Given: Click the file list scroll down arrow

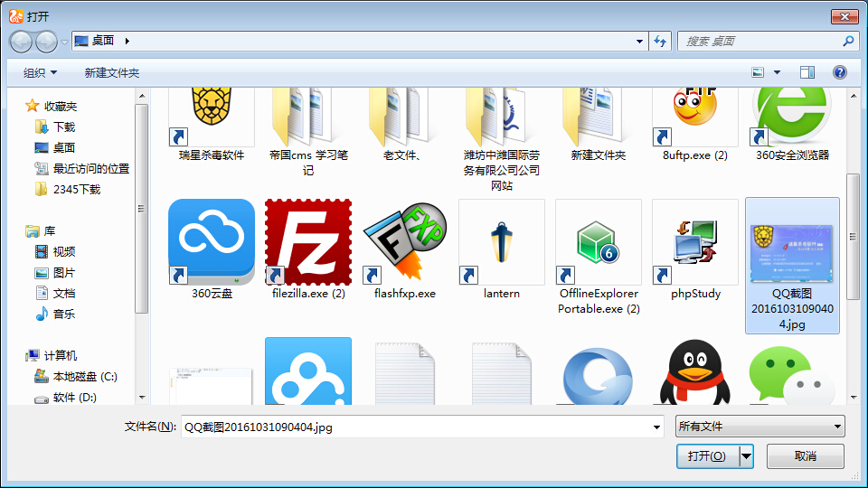Looking at the screenshot, I should click(x=853, y=398).
